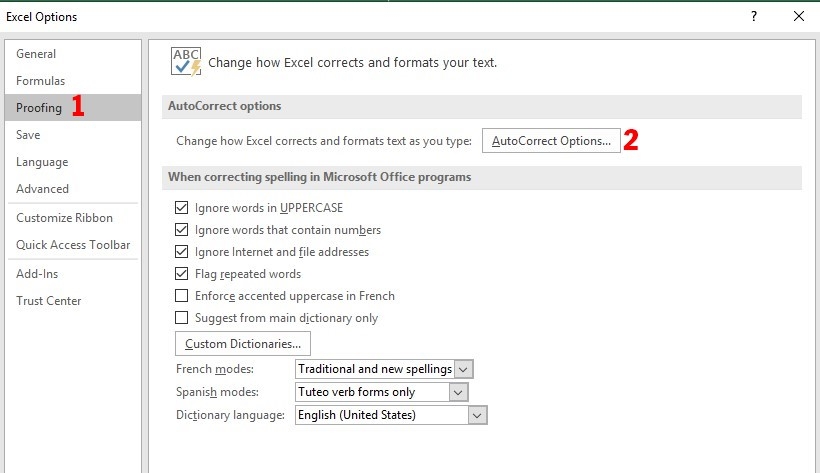Select the Advanced category

(x=73, y=188)
